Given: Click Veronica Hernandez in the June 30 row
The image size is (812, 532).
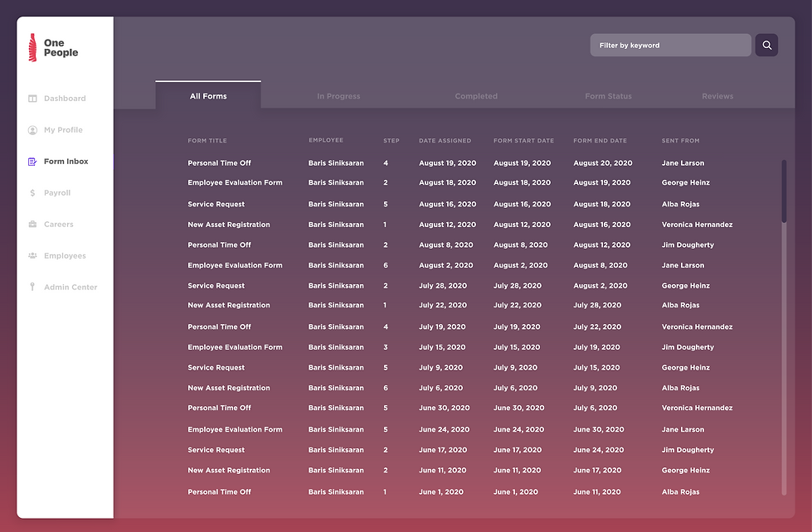Looking at the screenshot, I should pos(697,408).
